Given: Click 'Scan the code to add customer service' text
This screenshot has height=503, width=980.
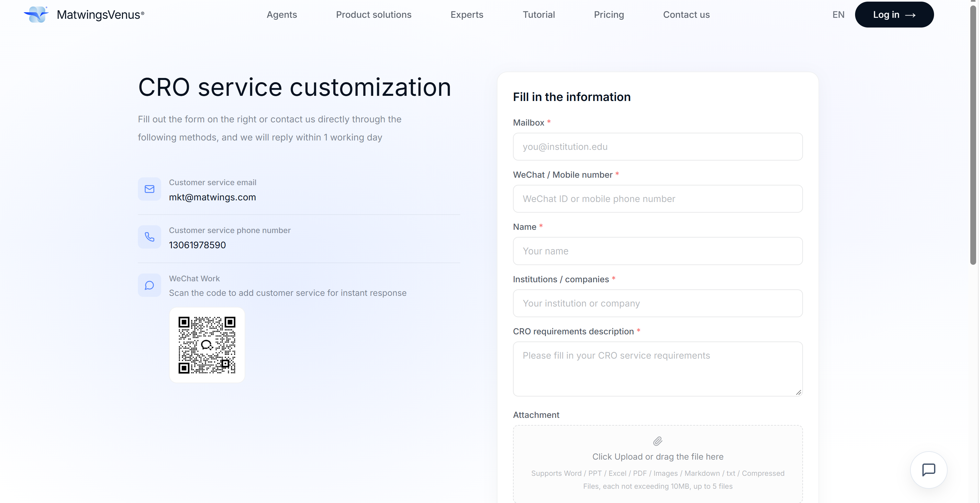Looking at the screenshot, I should pyautogui.click(x=288, y=293).
